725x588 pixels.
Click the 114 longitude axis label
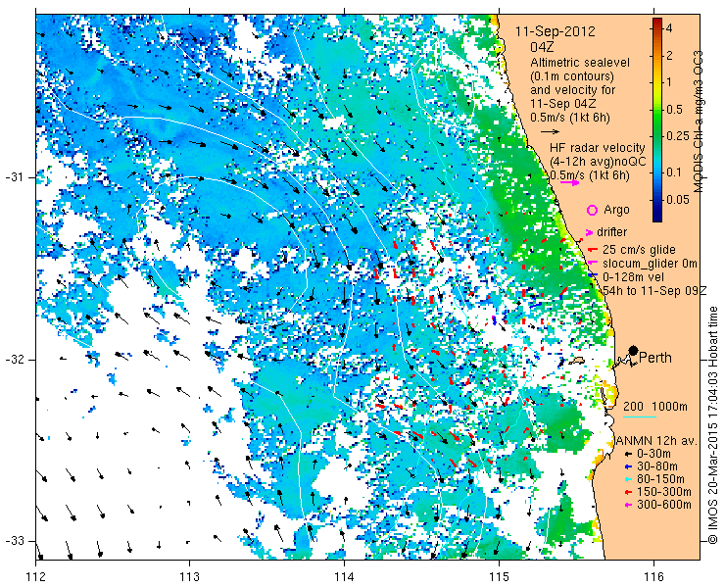pyautogui.click(x=344, y=577)
